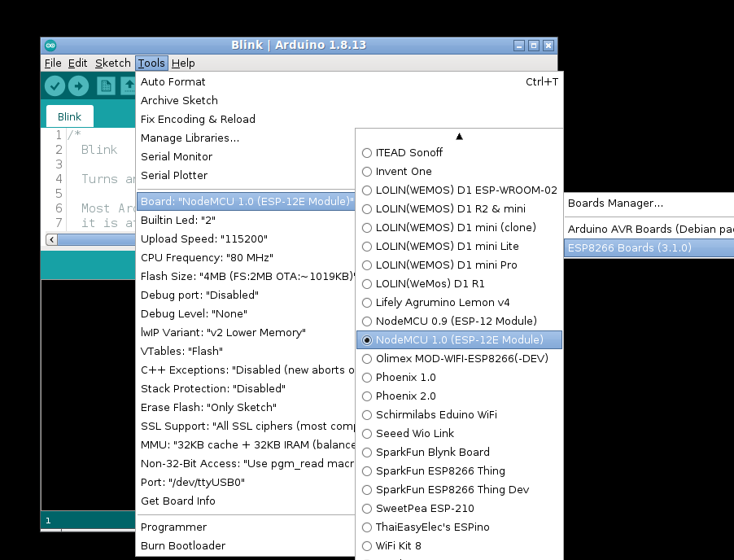
Task: Expand the CPU Frequency option
Action: (247, 257)
